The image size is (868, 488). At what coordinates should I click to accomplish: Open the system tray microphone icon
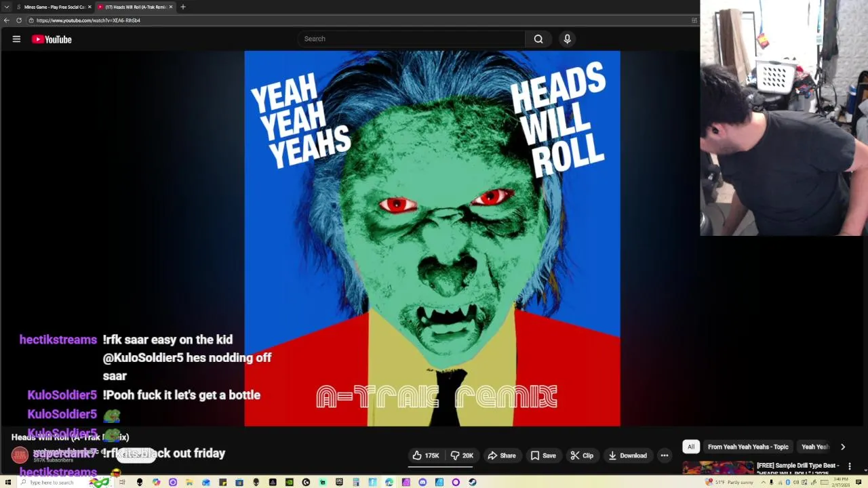tap(771, 482)
